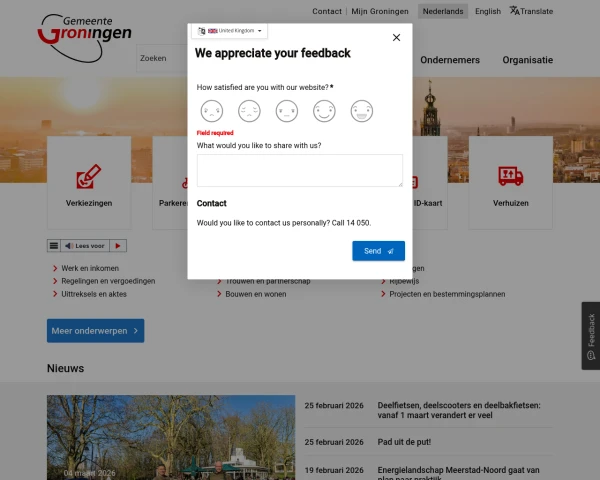The image size is (600, 480).
Task: Select the very dissatisfied crying face rating
Action: [212, 111]
